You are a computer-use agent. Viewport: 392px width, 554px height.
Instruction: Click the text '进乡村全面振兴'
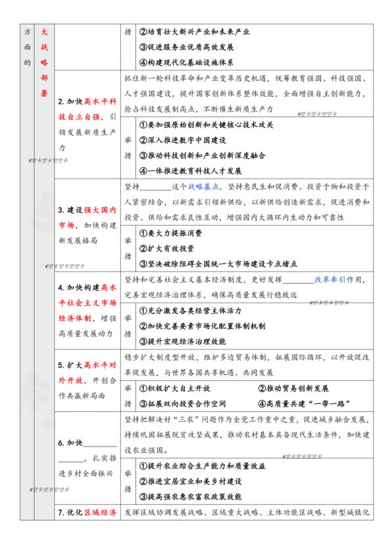tap(86, 474)
